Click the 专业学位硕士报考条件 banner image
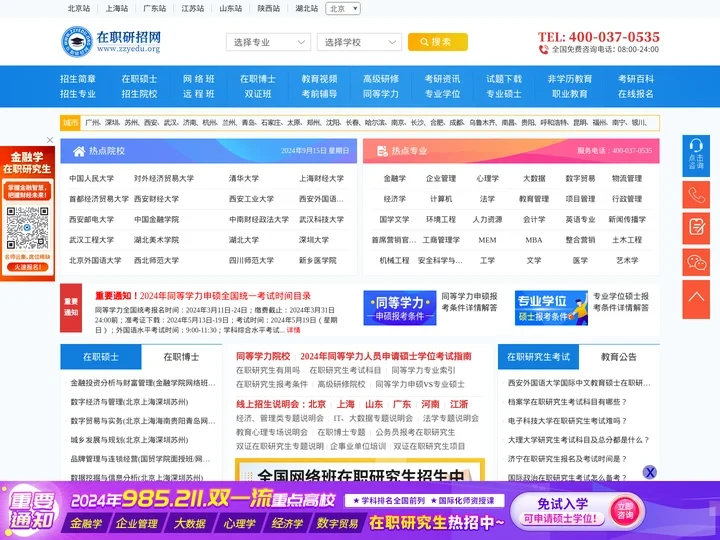720x540 pixels. click(x=551, y=308)
